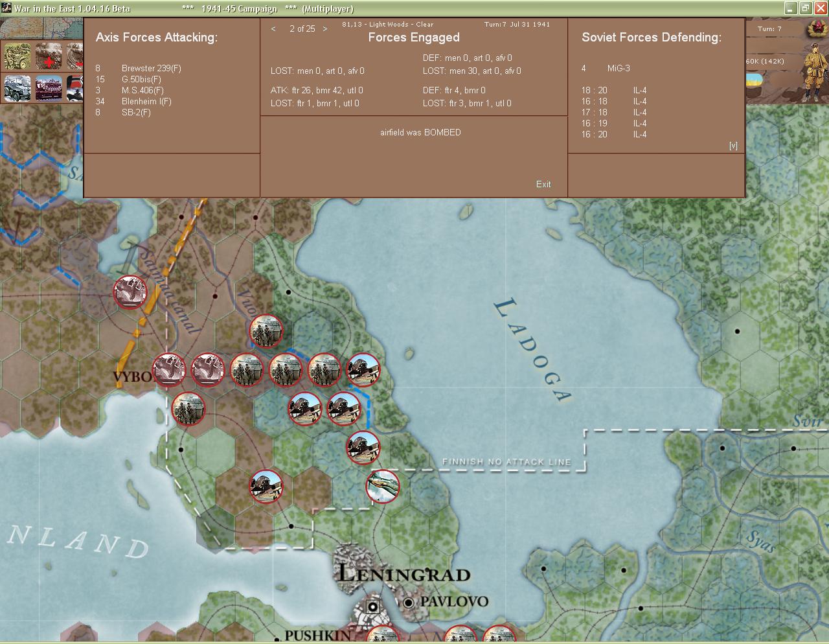Click the PUSHKIN map label
Image resolution: width=829 pixels, height=644 pixels.
pos(318,636)
